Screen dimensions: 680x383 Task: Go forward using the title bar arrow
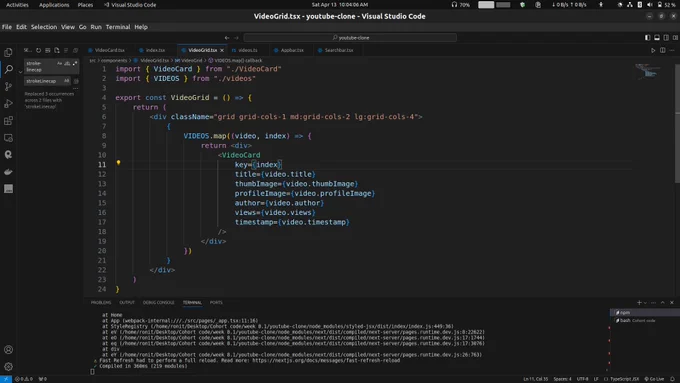pyautogui.click(x=236, y=38)
